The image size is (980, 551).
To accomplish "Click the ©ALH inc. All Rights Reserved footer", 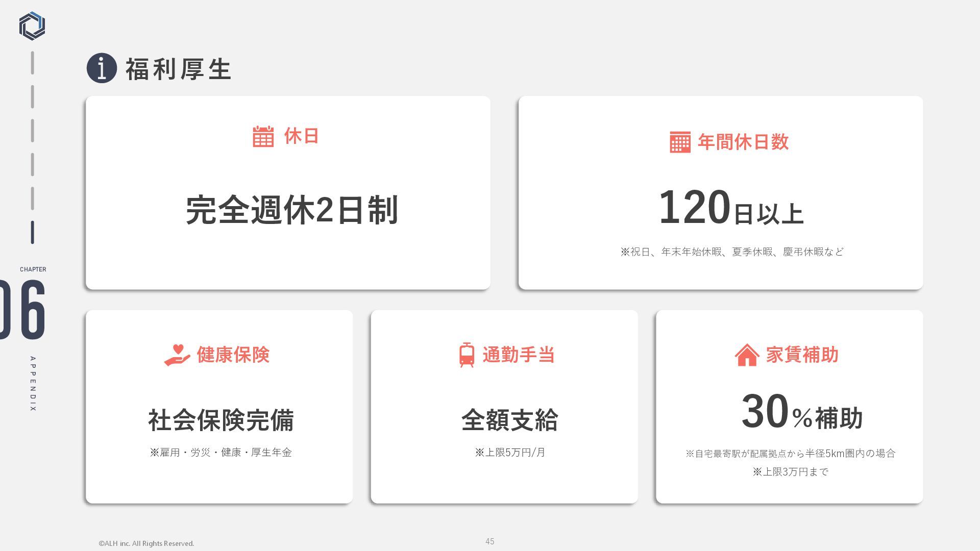I will point(146,544).
